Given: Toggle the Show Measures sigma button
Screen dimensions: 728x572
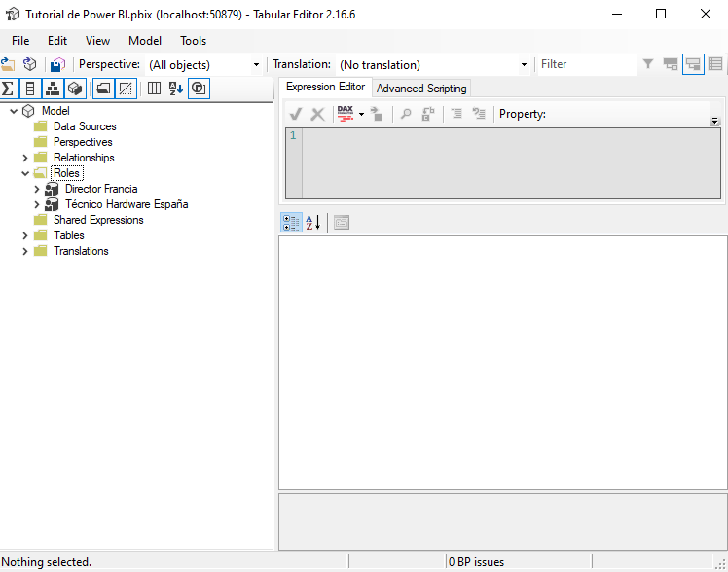Looking at the screenshot, I should click(x=8, y=89).
